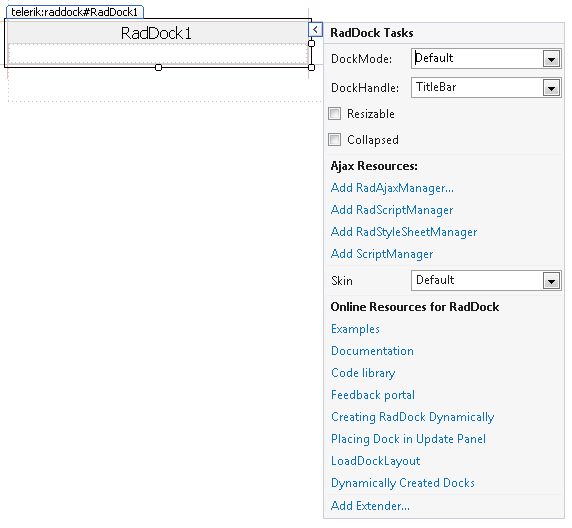Collapse the smart tag arrow button
572x528 pixels.
click(x=315, y=30)
